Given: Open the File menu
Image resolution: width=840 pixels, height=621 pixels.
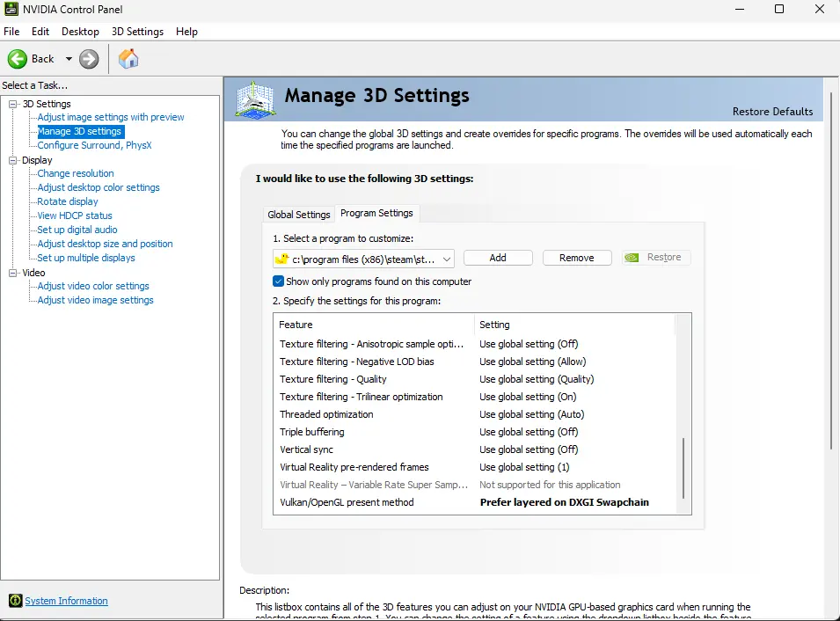Looking at the screenshot, I should click(x=11, y=32).
